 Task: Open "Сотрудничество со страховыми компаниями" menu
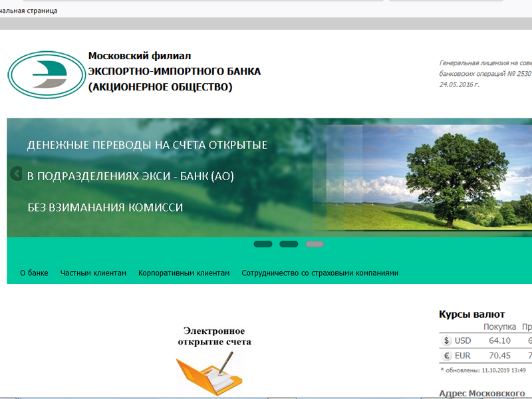pyautogui.click(x=320, y=273)
